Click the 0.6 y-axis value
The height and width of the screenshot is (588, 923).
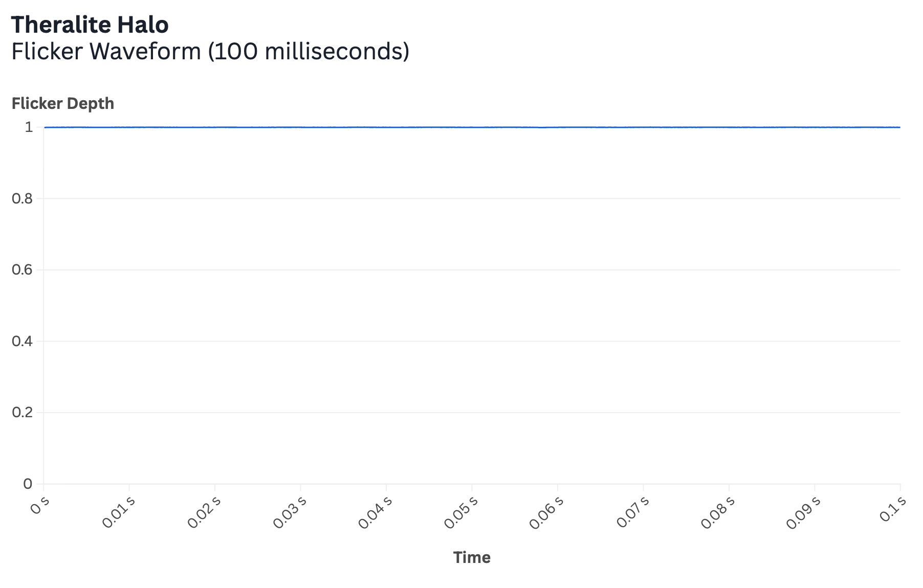22,269
